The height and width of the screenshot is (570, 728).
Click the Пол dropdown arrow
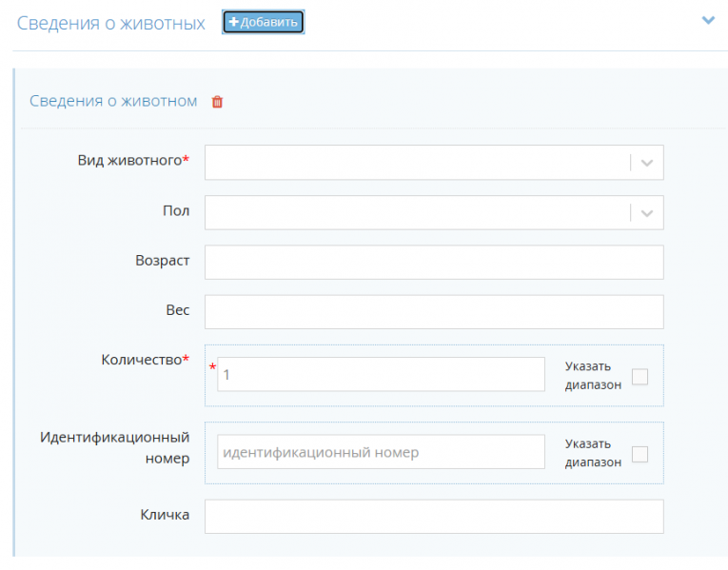(x=647, y=213)
